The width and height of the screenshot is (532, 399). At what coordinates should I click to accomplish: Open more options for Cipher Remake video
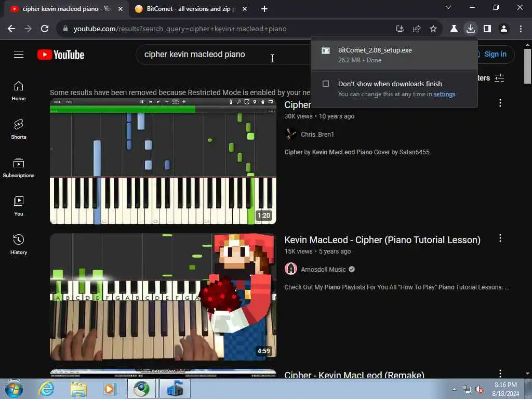(500, 373)
